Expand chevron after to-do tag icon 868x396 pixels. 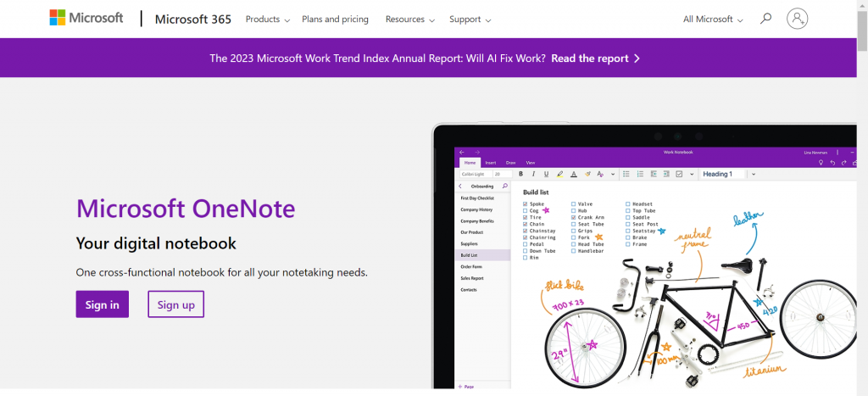[692, 174]
